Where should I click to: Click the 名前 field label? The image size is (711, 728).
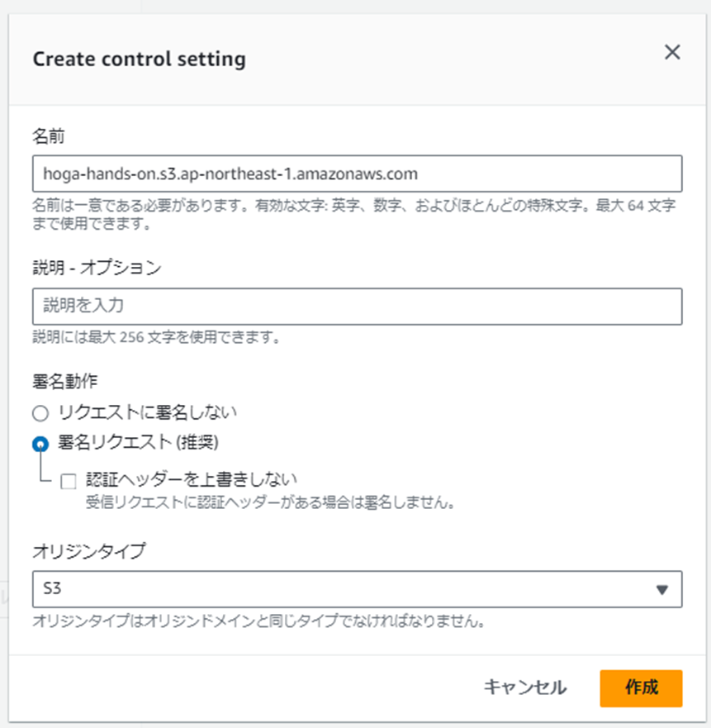(48, 136)
